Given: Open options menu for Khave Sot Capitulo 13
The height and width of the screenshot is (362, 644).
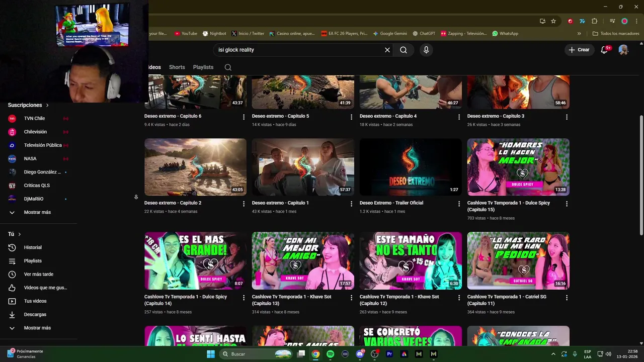Looking at the screenshot, I should tap(352, 298).
